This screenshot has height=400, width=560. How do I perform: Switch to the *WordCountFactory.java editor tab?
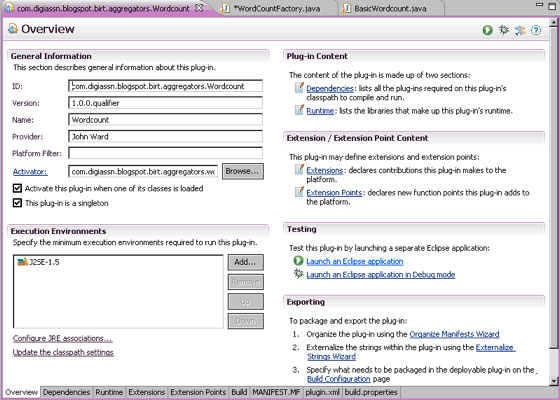click(278, 8)
